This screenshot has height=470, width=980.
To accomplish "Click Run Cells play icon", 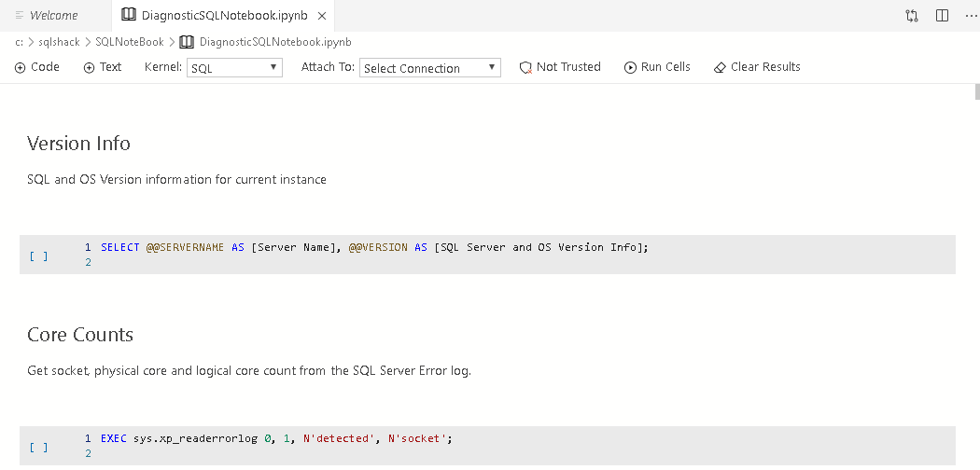I will pyautogui.click(x=631, y=67).
